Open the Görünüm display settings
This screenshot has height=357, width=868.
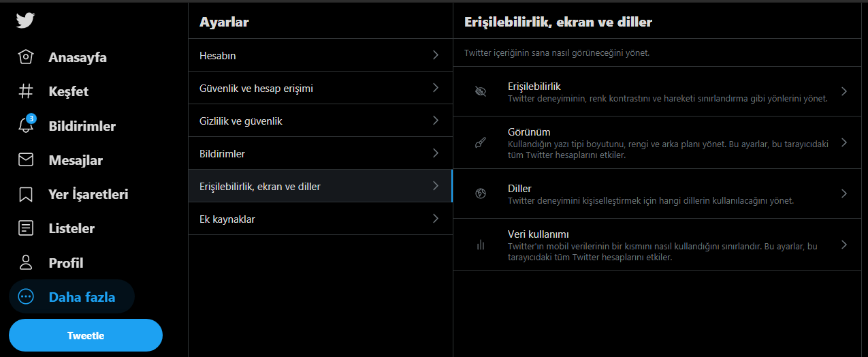pos(529,132)
